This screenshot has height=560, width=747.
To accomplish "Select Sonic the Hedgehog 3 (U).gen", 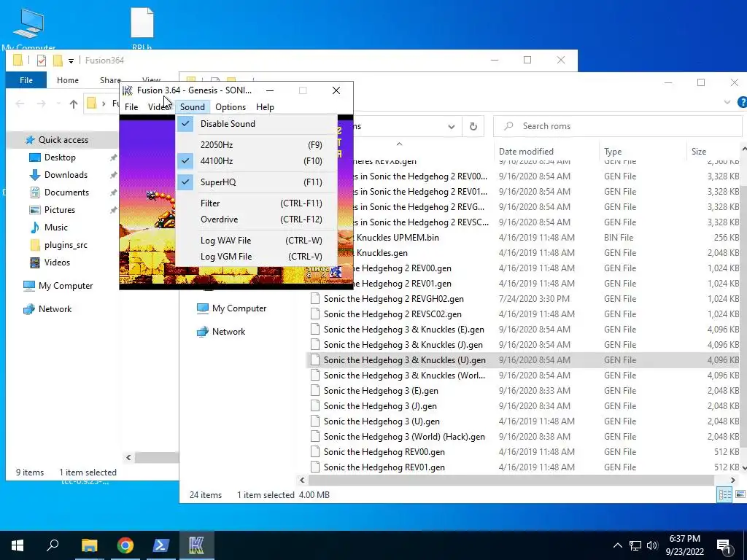I will point(382,421).
